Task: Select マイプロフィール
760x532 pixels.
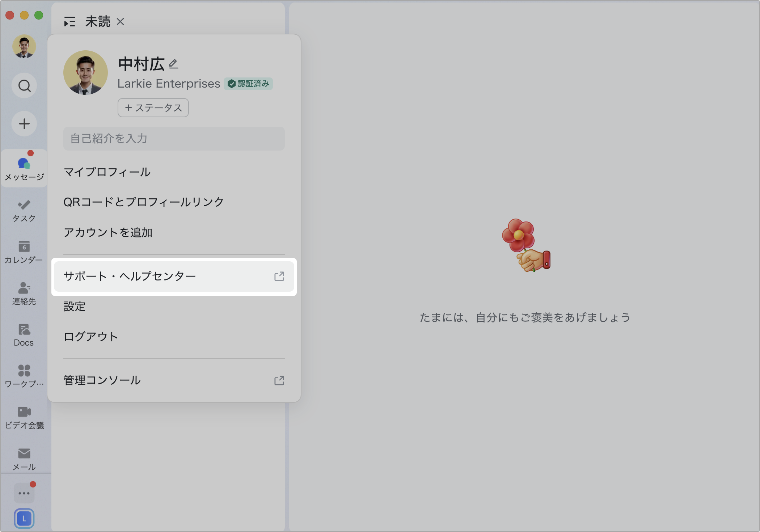Action: [x=107, y=172]
